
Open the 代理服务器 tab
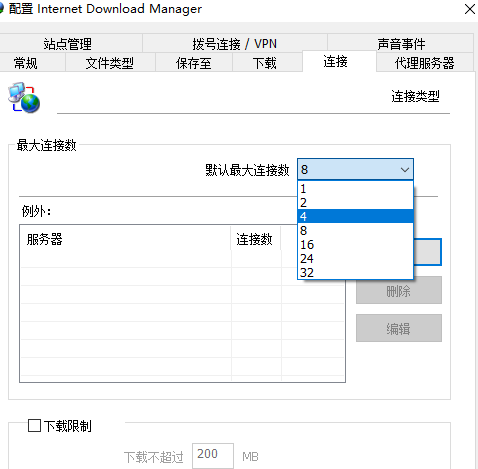425,63
